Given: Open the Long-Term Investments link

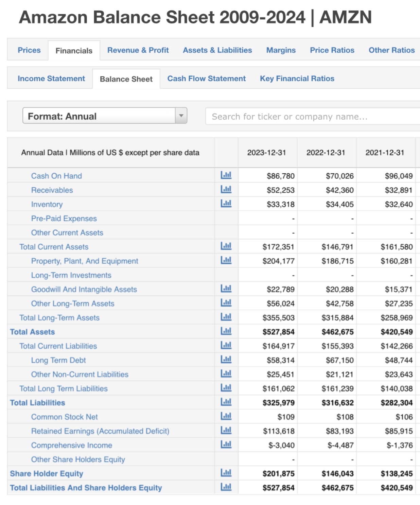Looking at the screenshot, I should pyautogui.click(x=71, y=275).
